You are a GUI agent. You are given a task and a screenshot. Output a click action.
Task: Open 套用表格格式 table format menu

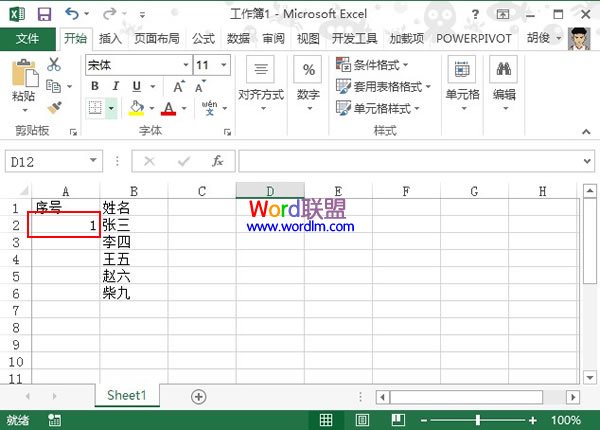[383, 86]
